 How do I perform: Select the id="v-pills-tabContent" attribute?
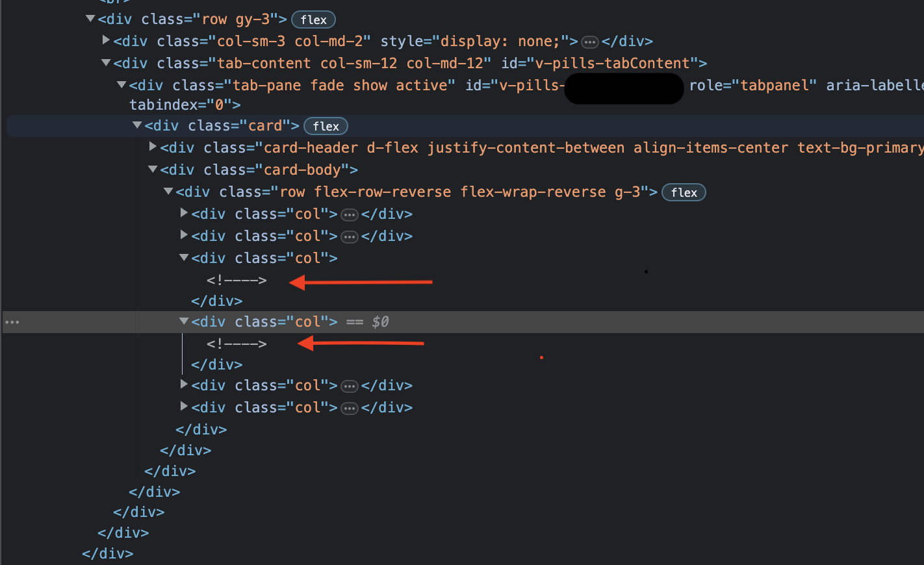click(x=600, y=64)
